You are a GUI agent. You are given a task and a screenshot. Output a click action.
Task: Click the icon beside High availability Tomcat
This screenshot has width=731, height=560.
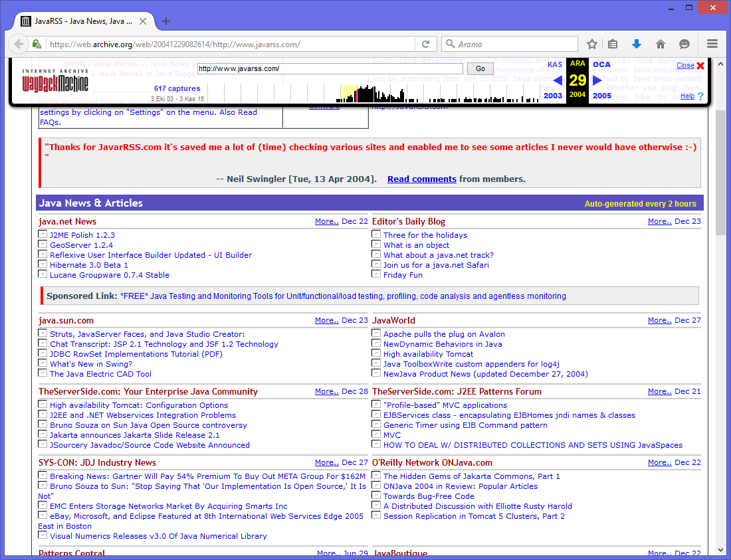[375, 353]
